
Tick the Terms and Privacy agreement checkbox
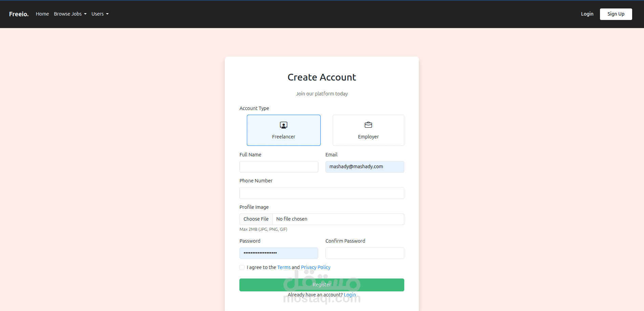coord(242,267)
